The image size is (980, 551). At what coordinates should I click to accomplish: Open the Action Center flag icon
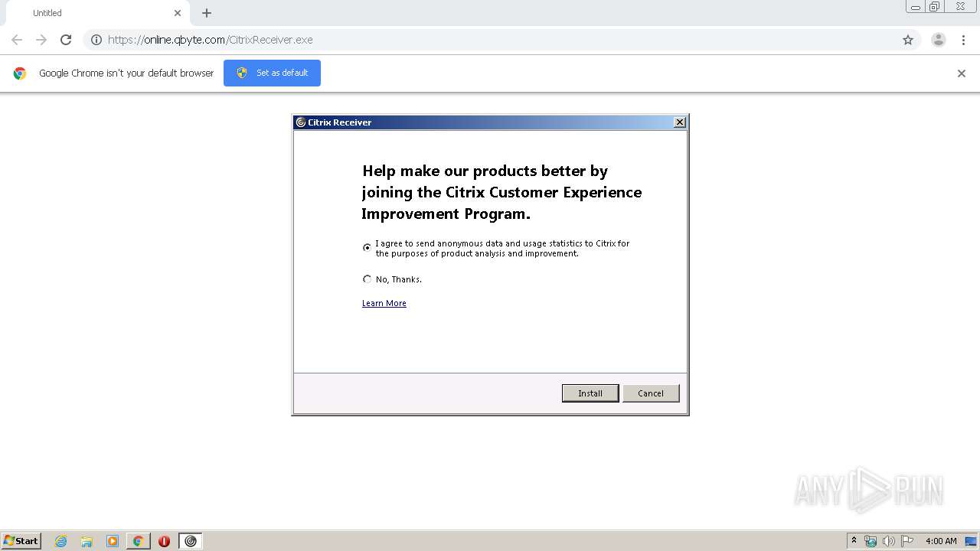pyautogui.click(x=907, y=541)
